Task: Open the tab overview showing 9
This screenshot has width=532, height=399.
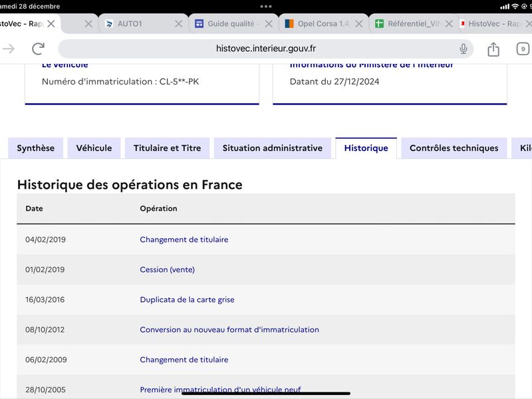Action: [x=523, y=49]
